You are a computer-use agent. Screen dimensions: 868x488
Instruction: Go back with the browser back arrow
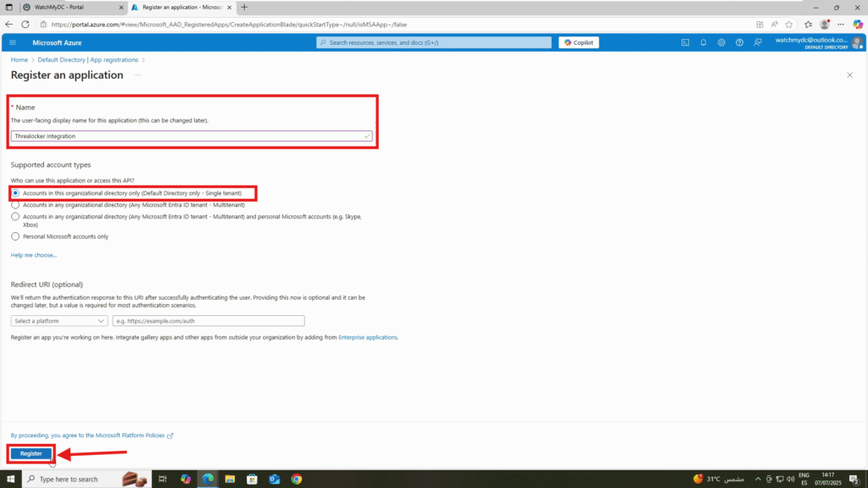pos(8,25)
